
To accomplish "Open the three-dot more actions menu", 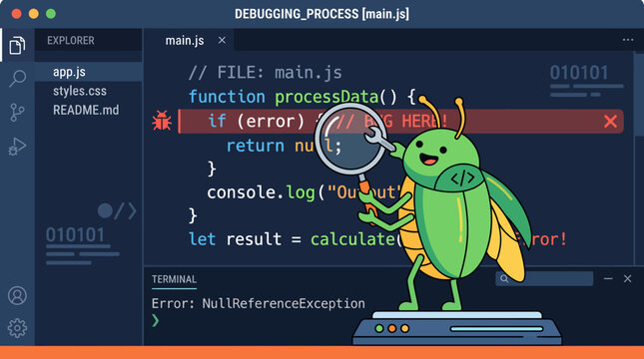I will (628, 40).
